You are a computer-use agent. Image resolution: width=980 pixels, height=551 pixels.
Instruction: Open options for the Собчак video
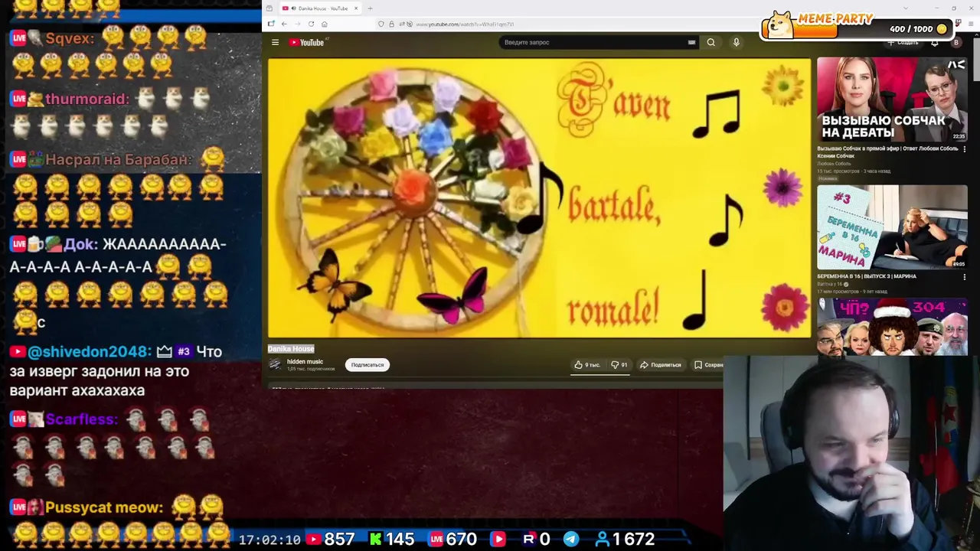coord(964,150)
